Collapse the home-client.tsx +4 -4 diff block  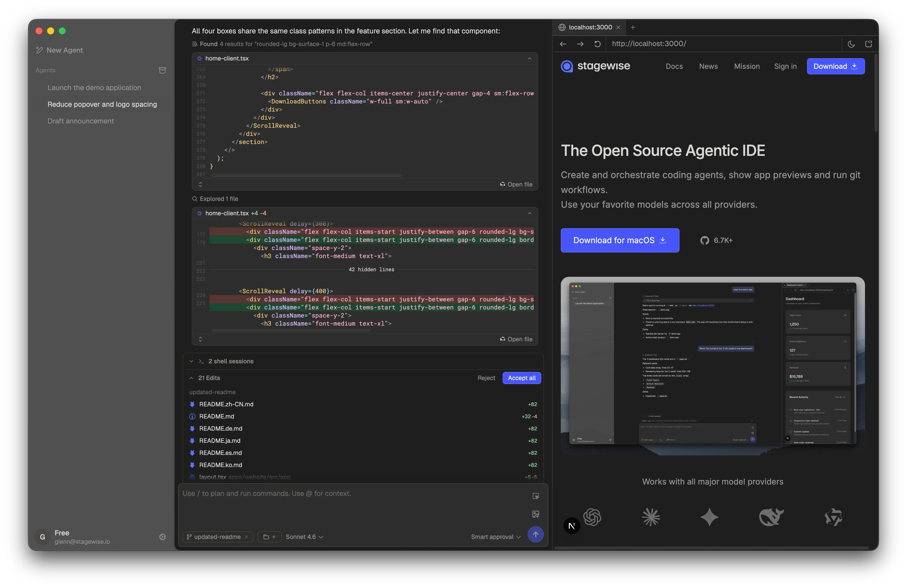(x=529, y=213)
